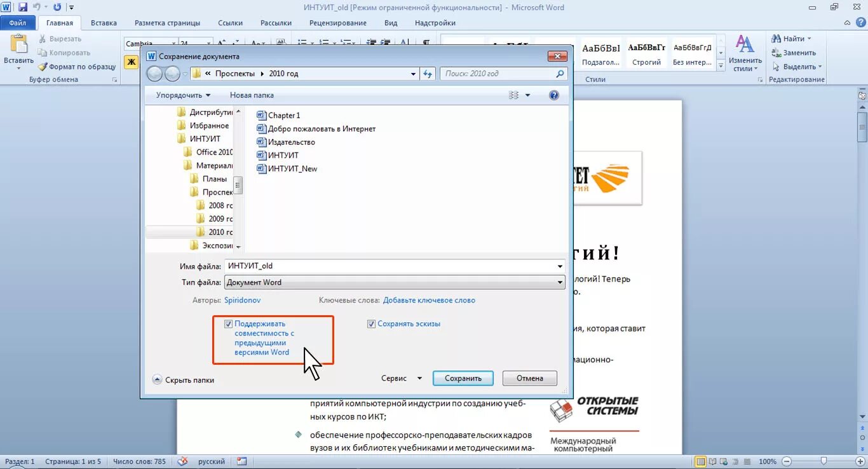This screenshot has height=469, width=868.
Task: Click the search magnifier icon in dialog
Action: 560,74
